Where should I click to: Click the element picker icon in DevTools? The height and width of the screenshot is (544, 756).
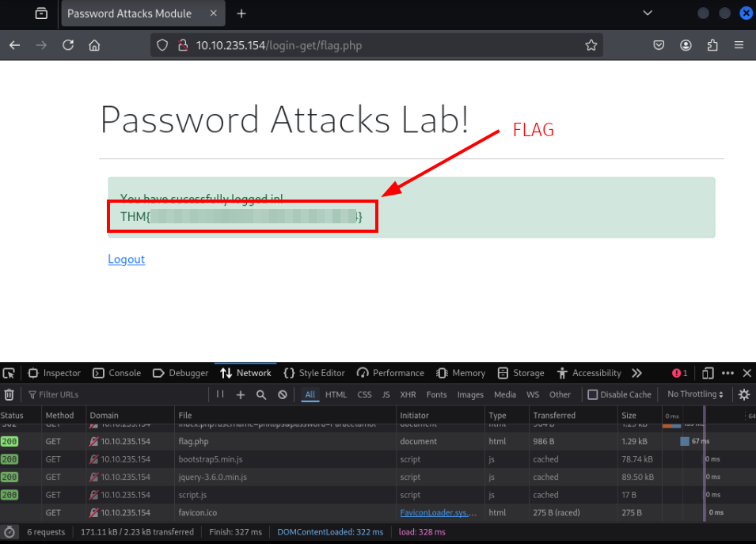[9, 373]
